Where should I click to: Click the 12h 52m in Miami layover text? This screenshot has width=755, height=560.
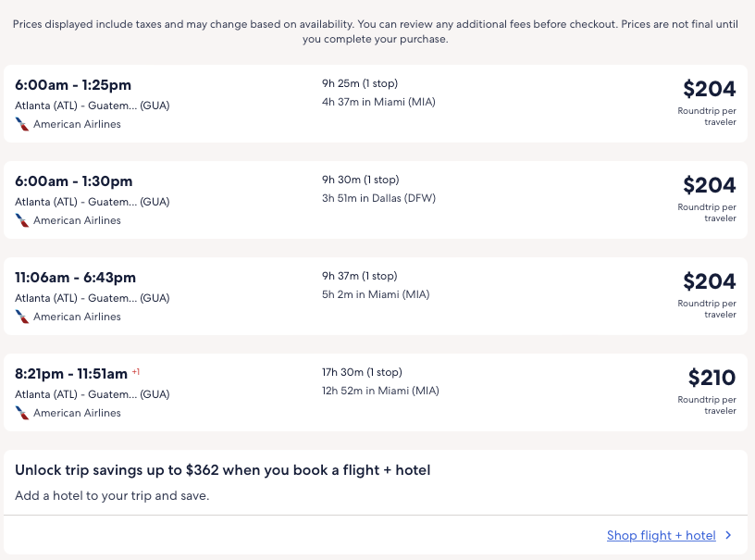[x=380, y=391]
